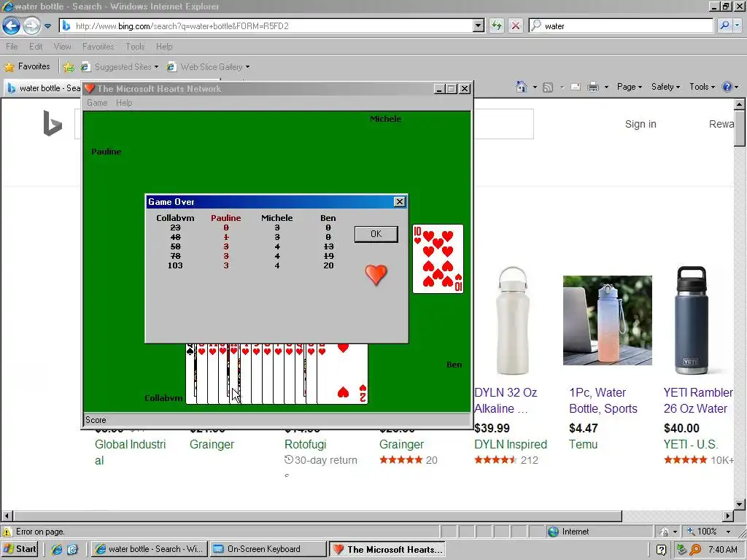Close the Game Over dialog
The height and width of the screenshot is (560, 747).
pos(400,202)
